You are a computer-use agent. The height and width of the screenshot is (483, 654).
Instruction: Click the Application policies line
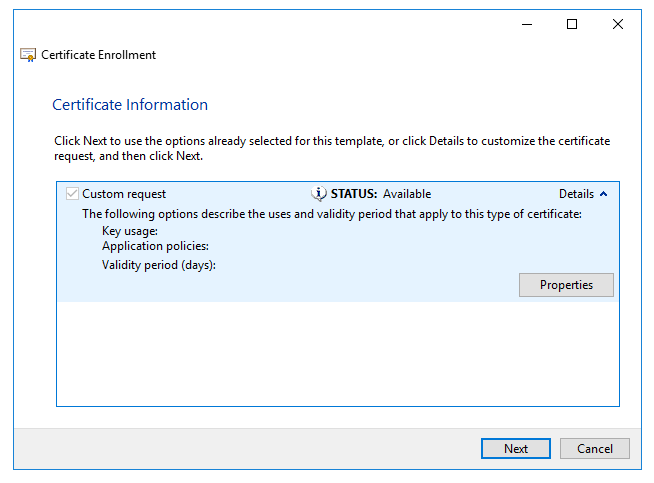click(x=155, y=246)
